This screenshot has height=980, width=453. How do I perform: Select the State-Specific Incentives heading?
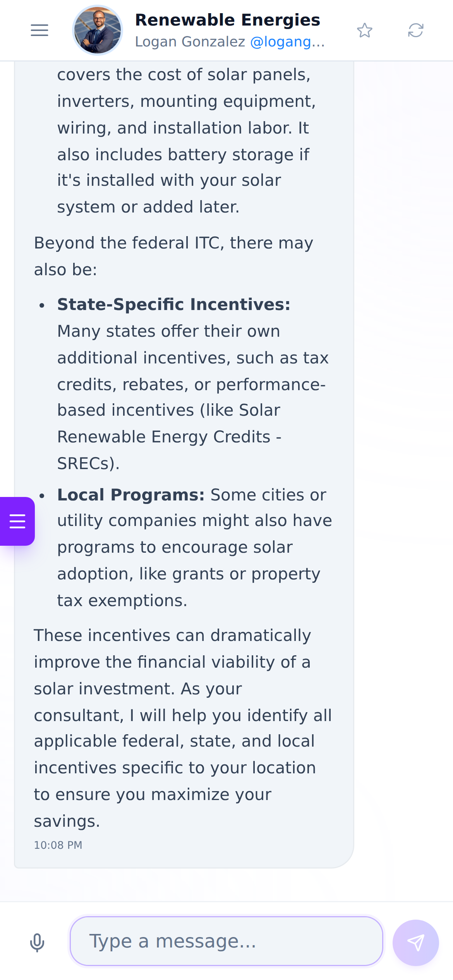174,305
